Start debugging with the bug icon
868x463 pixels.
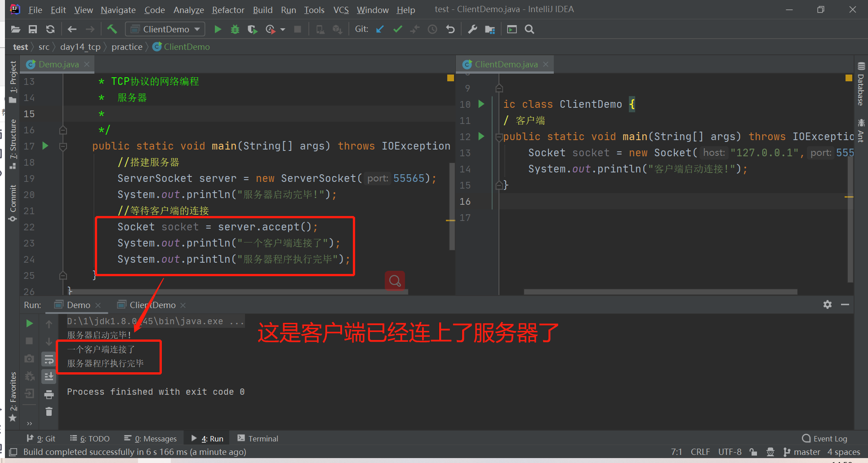click(235, 29)
